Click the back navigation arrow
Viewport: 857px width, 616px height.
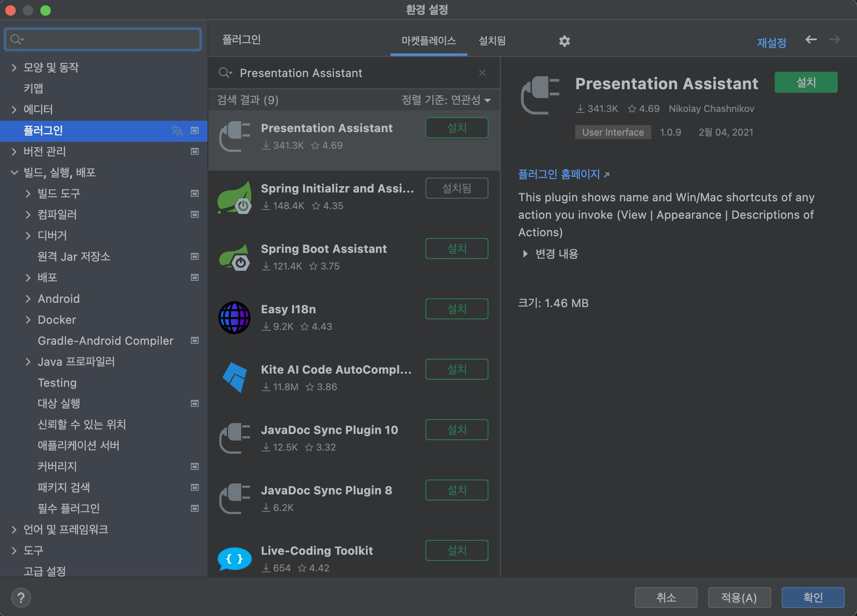811,40
